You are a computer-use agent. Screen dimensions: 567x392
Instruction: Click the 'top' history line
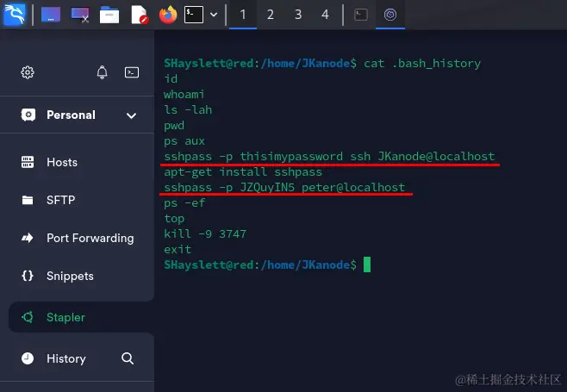[x=174, y=219]
